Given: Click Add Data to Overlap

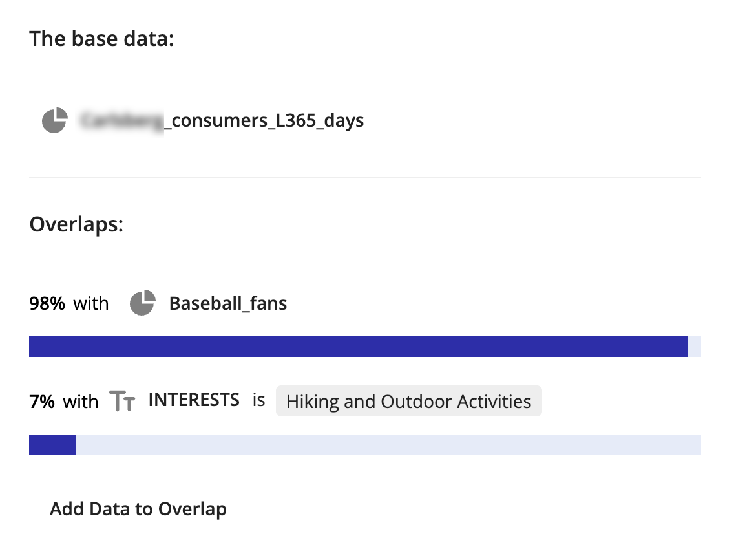Looking at the screenshot, I should [x=138, y=509].
